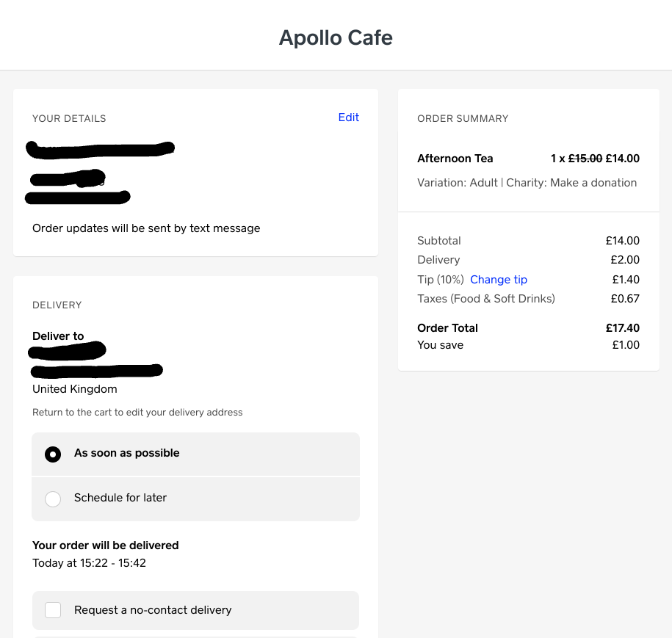
Task: Click the Taxes (Food & Soft Drinks) label
Action: (x=485, y=299)
